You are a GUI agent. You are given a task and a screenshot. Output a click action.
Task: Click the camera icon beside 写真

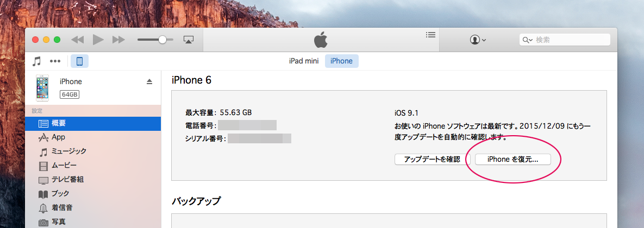tap(43, 223)
